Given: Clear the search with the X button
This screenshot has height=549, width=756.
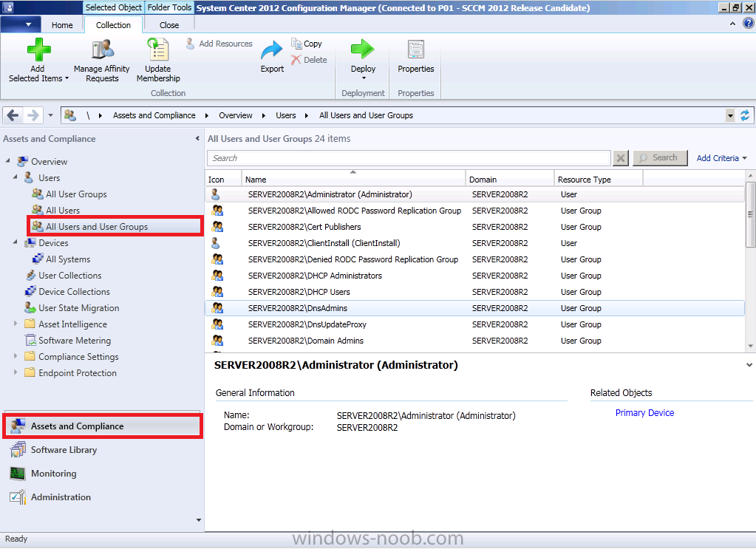Looking at the screenshot, I should point(621,158).
